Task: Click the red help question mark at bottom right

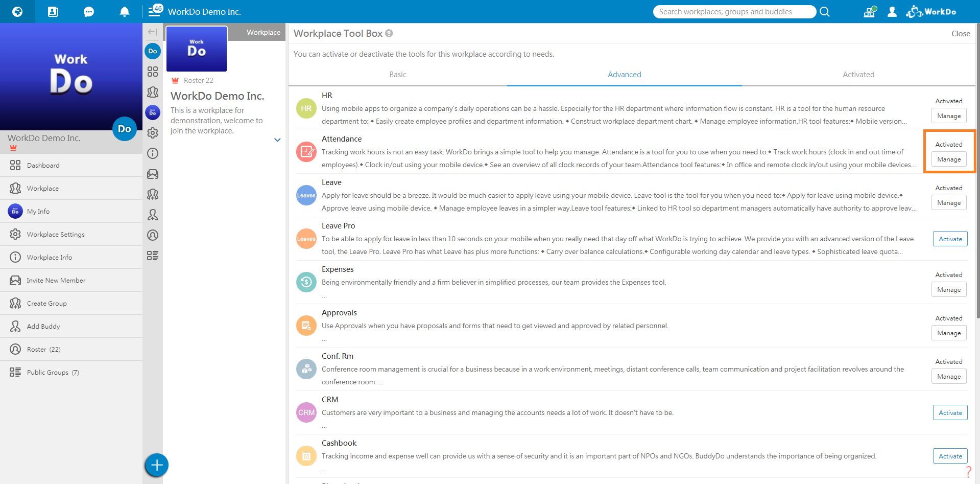Action: coord(968,471)
